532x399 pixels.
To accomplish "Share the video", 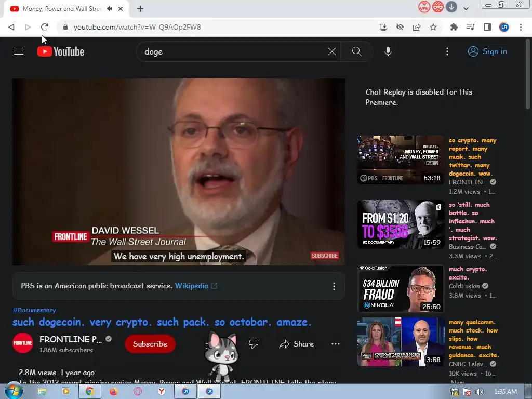I will pos(297,344).
